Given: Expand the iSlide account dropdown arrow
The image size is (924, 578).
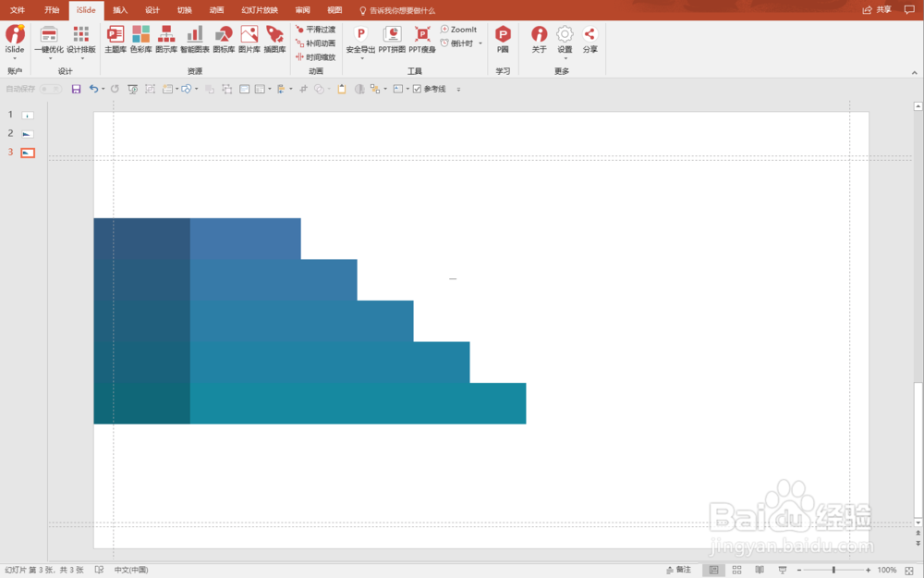Looking at the screenshot, I should [15, 58].
